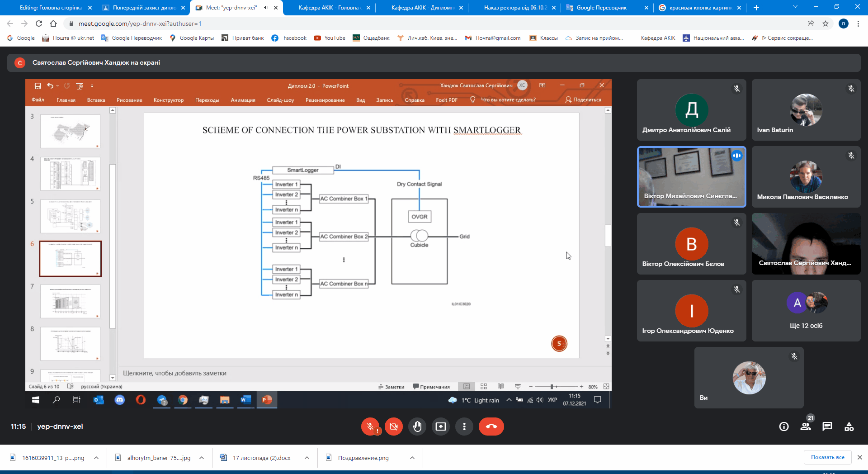Switch to the Наказ ректора tab

click(x=515, y=8)
